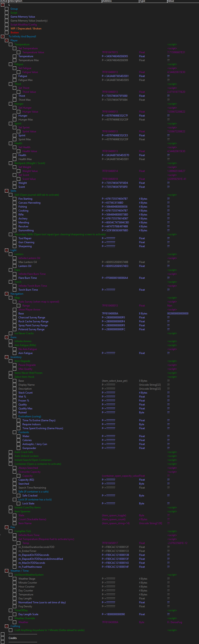Toggle the Campfire Tick script checkbox

click(x=11, y=531)
